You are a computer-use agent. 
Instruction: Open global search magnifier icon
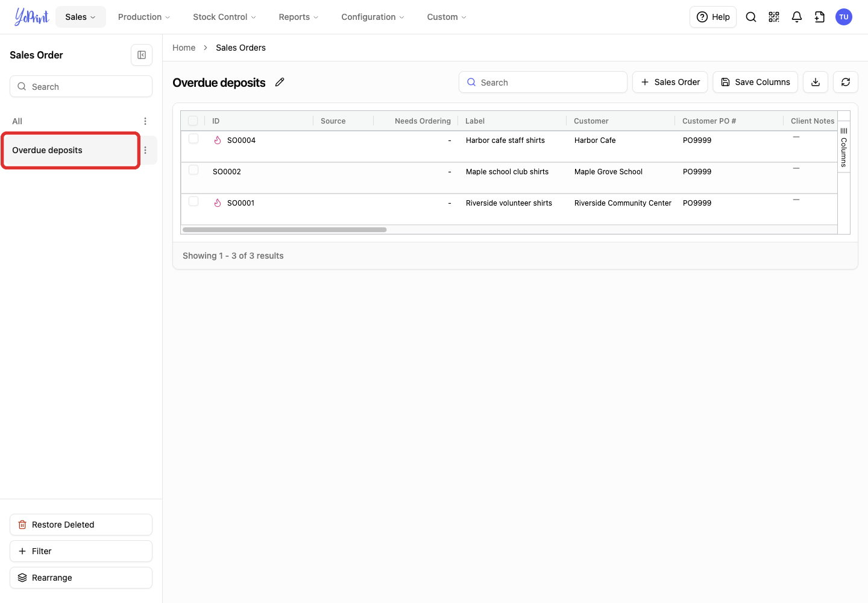(x=751, y=17)
